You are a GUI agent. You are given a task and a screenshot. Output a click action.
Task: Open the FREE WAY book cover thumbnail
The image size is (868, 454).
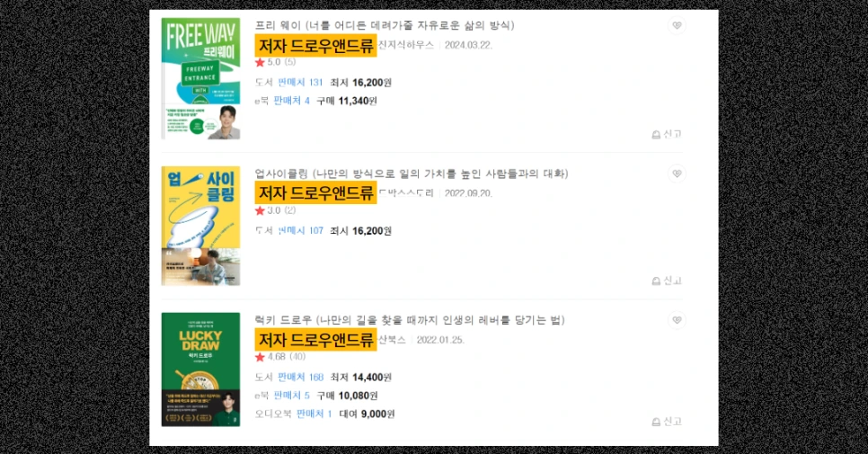click(201, 78)
